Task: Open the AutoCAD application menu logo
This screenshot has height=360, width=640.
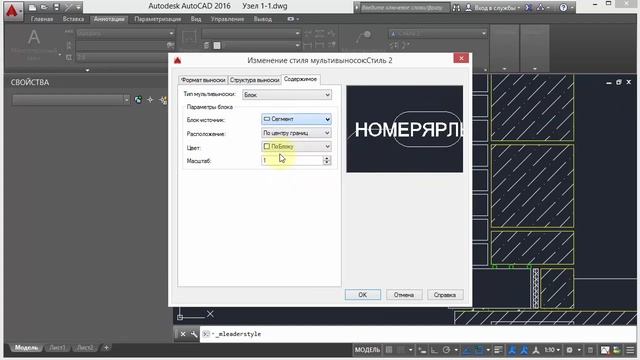Action: [x=12, y=11]
